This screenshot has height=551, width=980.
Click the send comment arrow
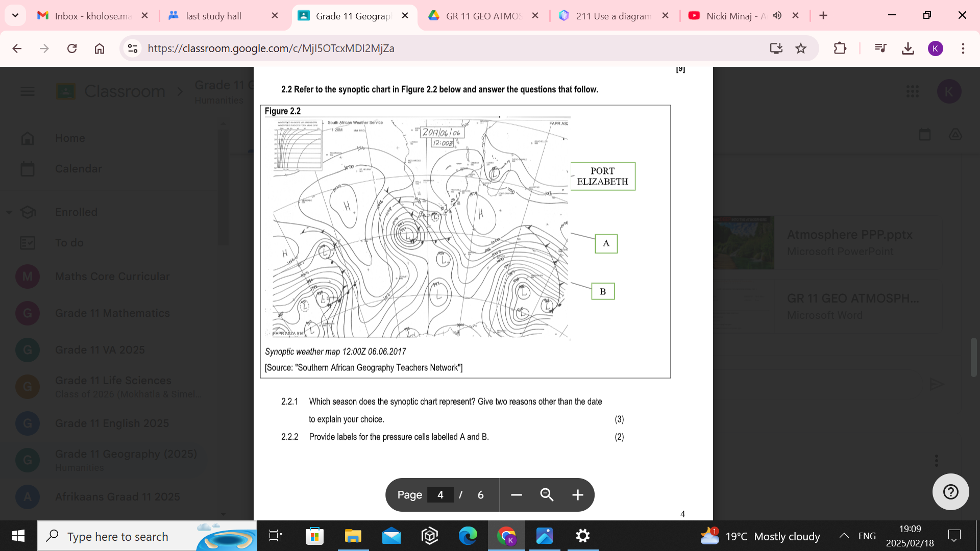[938, 384]
